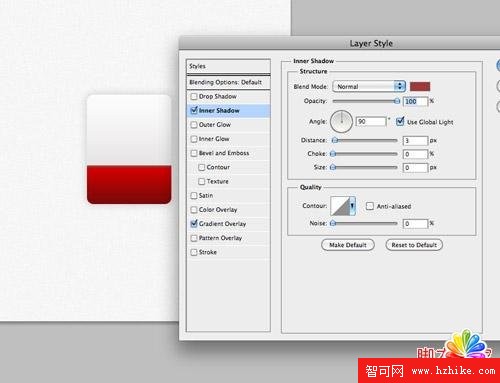Click the Noise slider handle
Screen dimensions: 500x383
(333, 224)
